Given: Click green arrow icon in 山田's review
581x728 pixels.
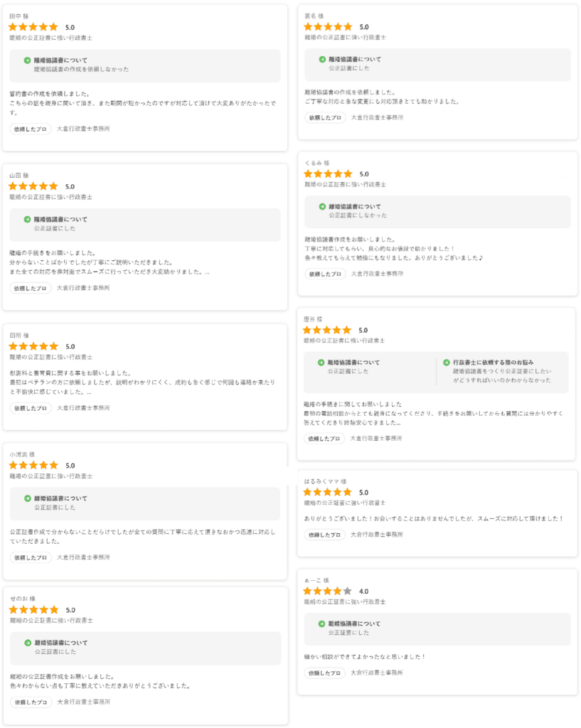Looking at the screenshot, I should 27,220.
